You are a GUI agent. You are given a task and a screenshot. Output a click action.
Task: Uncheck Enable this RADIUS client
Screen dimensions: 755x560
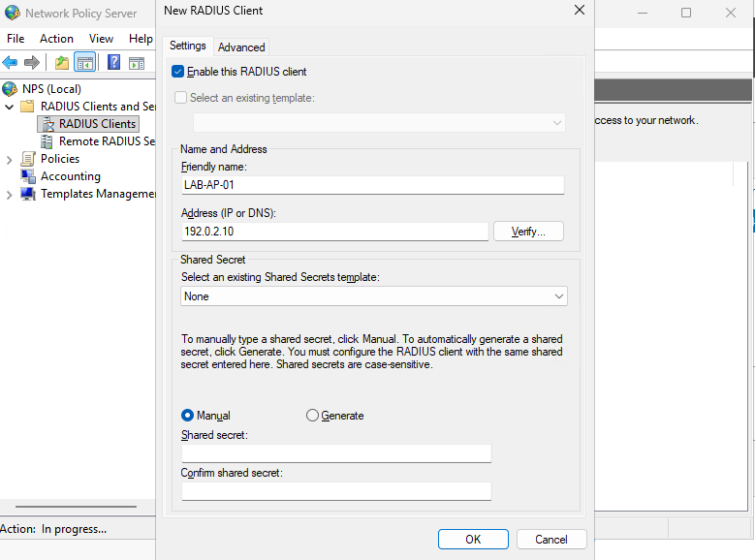click(177, 72)
